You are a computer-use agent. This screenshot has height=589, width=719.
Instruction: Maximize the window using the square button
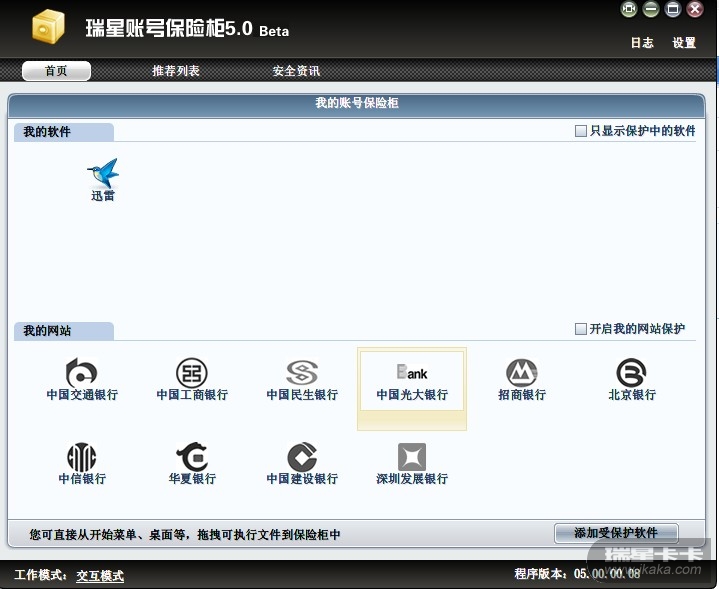(x=673, y=9)
